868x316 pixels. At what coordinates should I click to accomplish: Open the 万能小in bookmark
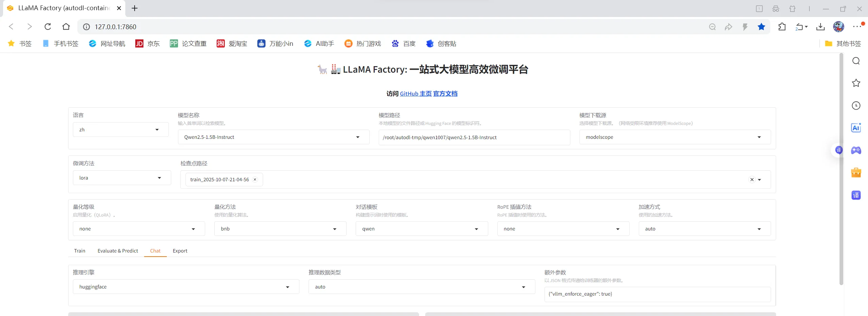click(x=275, y=43)
